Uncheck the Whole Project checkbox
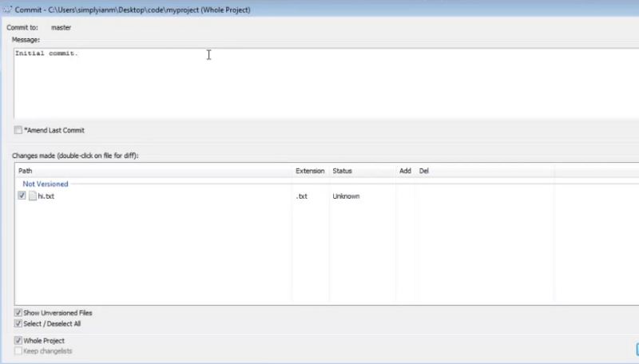Screen dimensions: 639x364 tap(18, 340)
